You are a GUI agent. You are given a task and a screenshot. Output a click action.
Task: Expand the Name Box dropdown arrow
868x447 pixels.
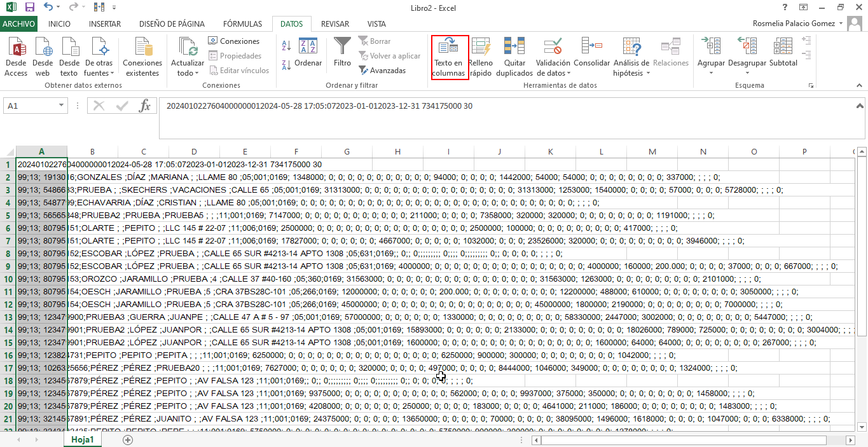pos(62,106)
